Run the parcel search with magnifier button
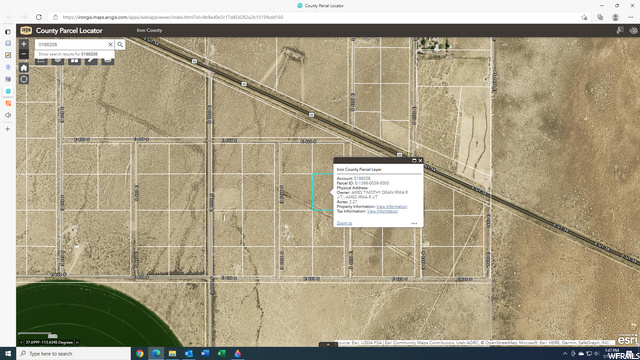The width and height of the screenshot is (640, 360). point(120,44)
